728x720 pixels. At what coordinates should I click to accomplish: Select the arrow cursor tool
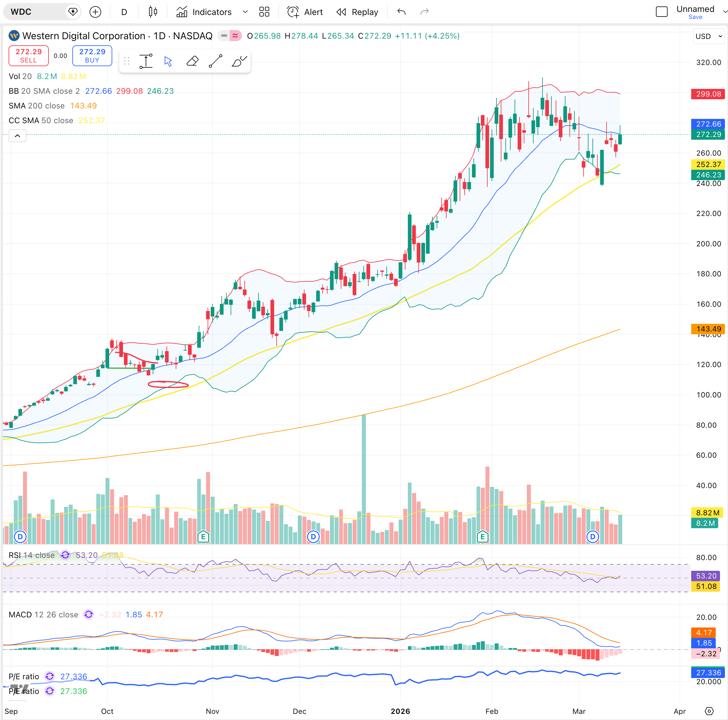[x=168, y=61]
